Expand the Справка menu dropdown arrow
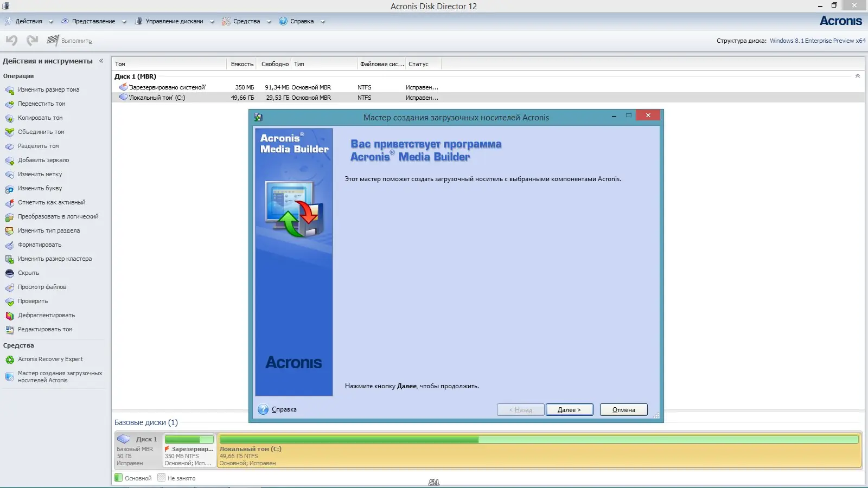 tap(323, 22)
